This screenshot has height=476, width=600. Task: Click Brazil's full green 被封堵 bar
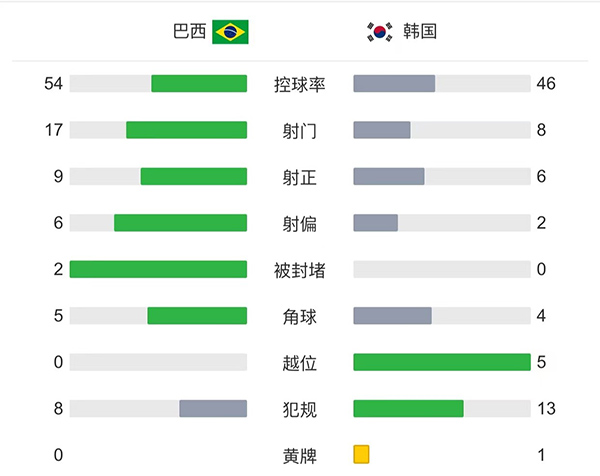pyautogui.click(x=158, y=269)
